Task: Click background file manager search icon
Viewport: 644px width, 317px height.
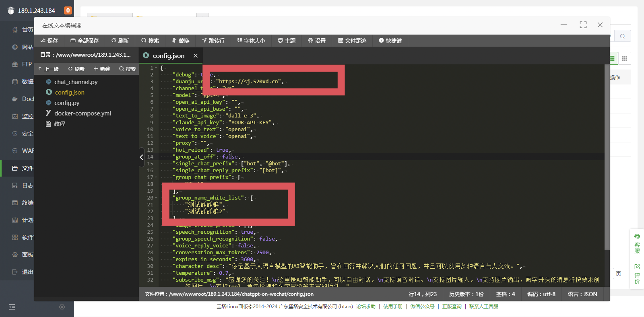Action: [623, 36]
